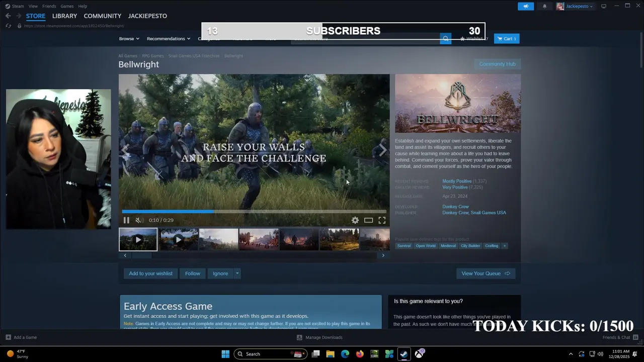Open the Snail Games USA publisher link
The width and height of the screenshot is (644, 362).
[x=489, y=213]
